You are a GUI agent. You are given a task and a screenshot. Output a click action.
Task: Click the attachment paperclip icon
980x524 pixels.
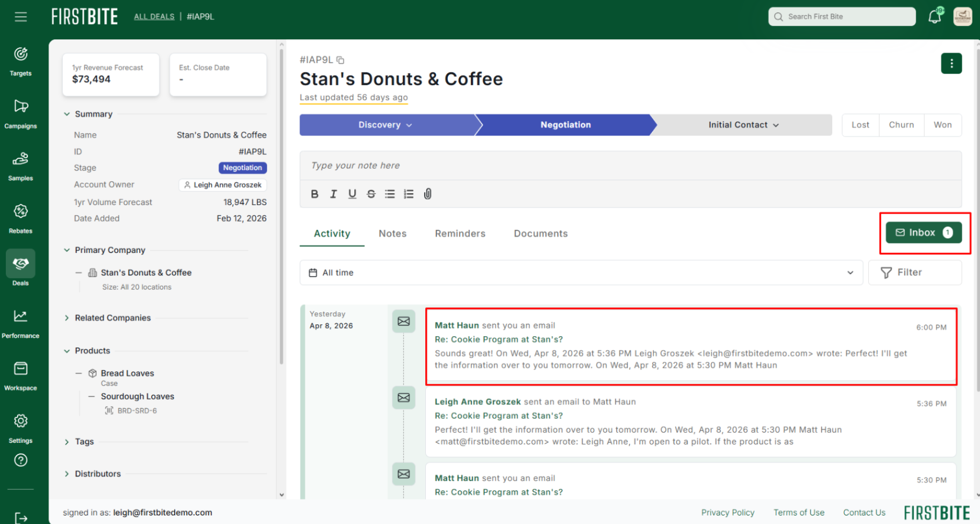(x=427, y=194)
